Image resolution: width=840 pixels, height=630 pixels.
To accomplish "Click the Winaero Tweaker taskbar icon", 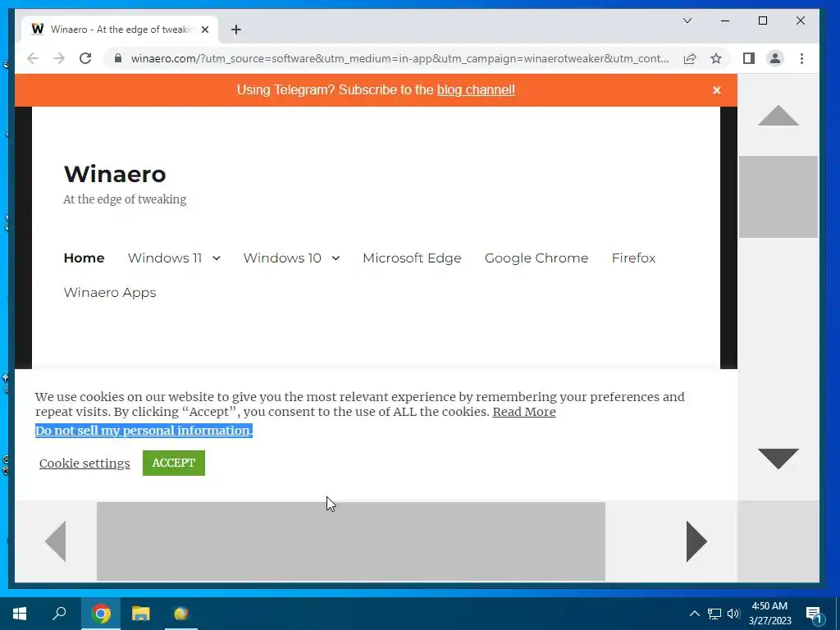I will coord(181,614).
